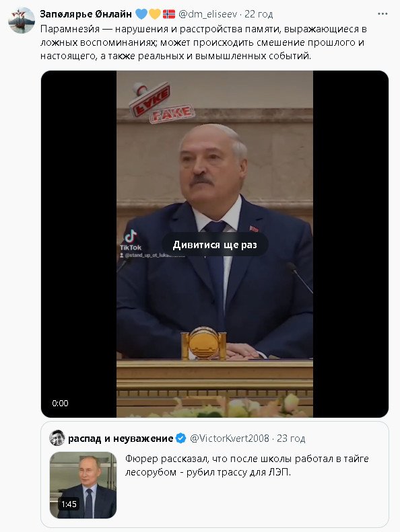The width and height of the screenshot is (400, 532).
Task: Open the @dm_eliseev handle link
Action: coord(207,14)
